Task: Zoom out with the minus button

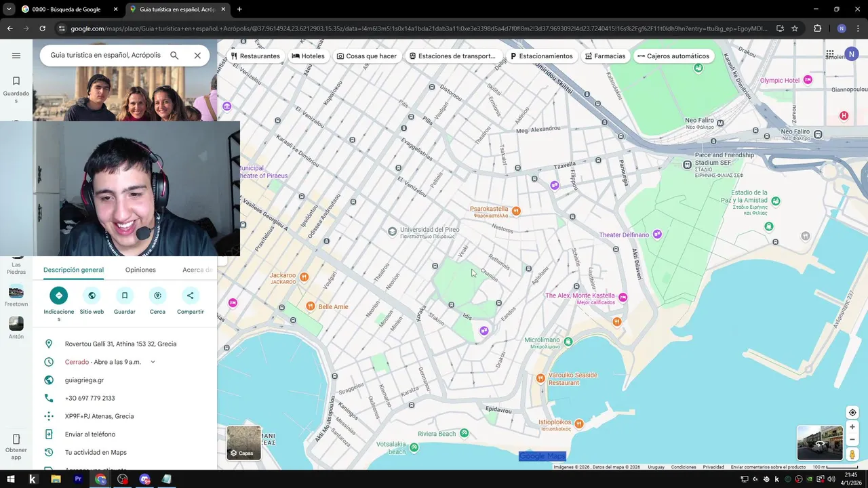Action: (852, 439)
